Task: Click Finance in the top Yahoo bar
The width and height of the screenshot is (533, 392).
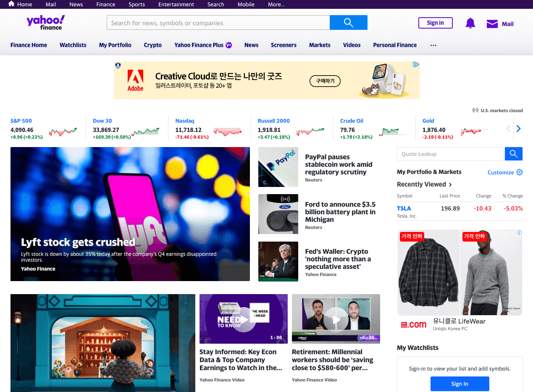Action: 106,4
